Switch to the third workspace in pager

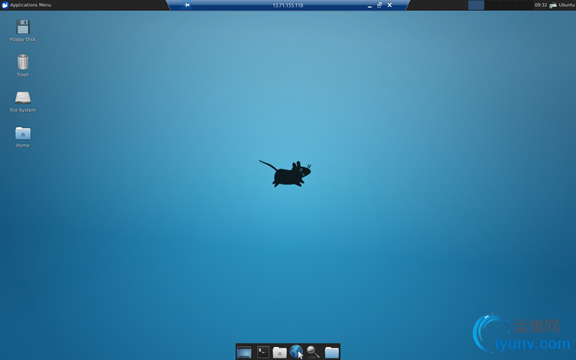click(x=508, y=5)
